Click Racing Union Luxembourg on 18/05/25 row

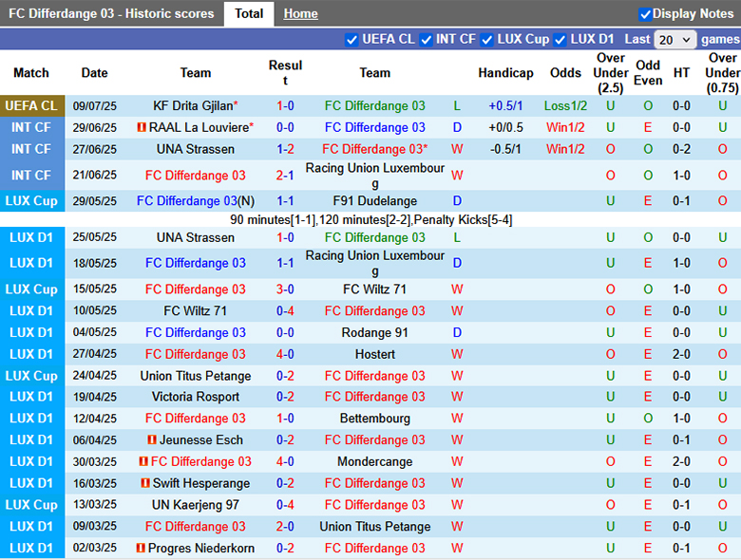click(374, 263)
